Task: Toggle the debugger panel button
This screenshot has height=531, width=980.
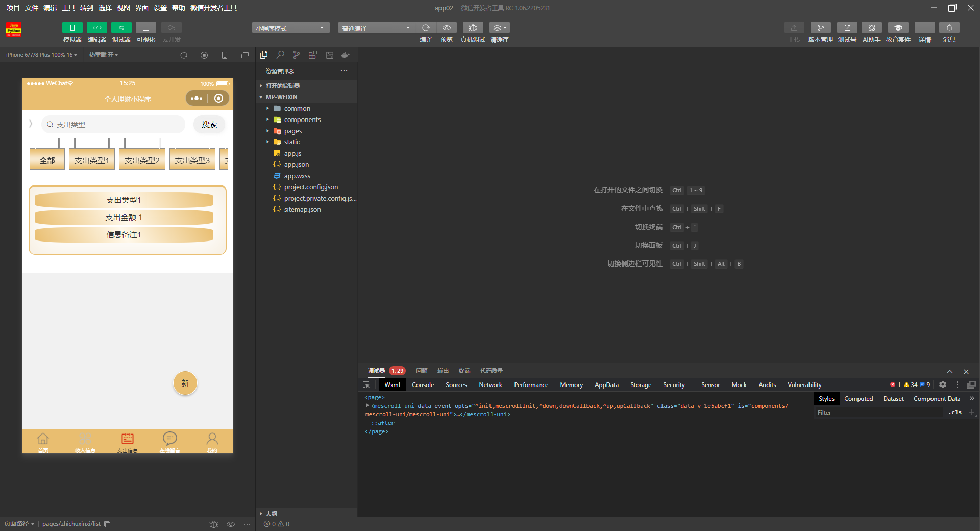Action: click(x=121, y=28)
